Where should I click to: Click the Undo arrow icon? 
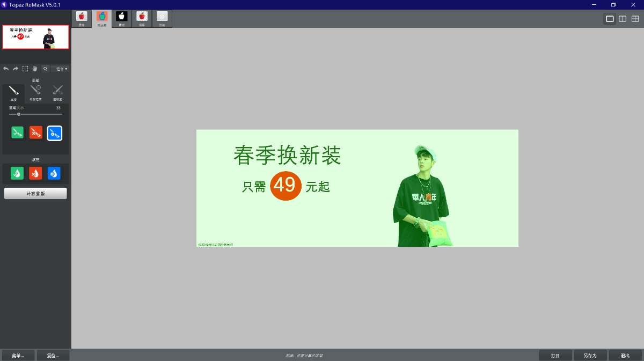(6, 69)
